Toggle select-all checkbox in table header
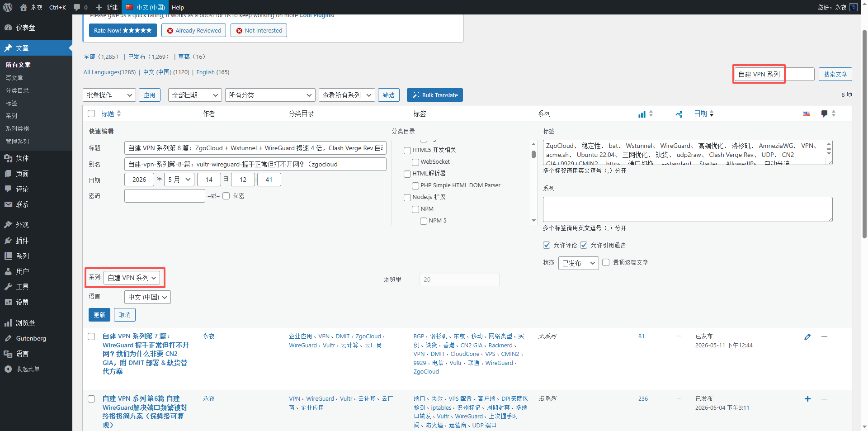The image size is (868, 431). pos(91,114)
